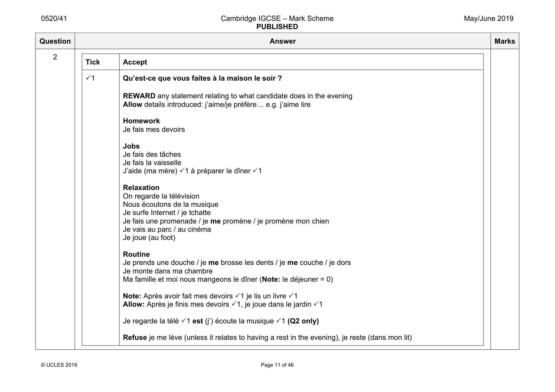The height and width of the screenshot is (392, 555).
Task: Click the '© UCLES 2019' footer
Action: click(x=59, y=365)
